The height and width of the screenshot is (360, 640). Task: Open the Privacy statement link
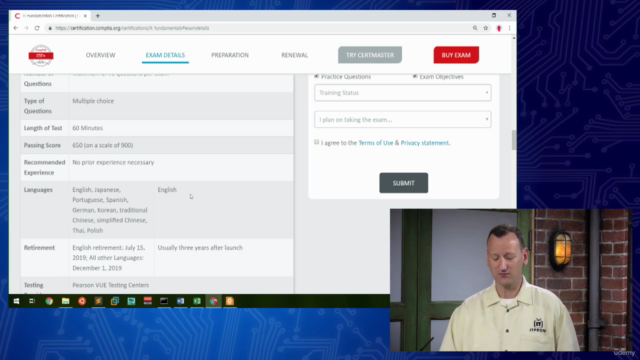coord(424,143)
